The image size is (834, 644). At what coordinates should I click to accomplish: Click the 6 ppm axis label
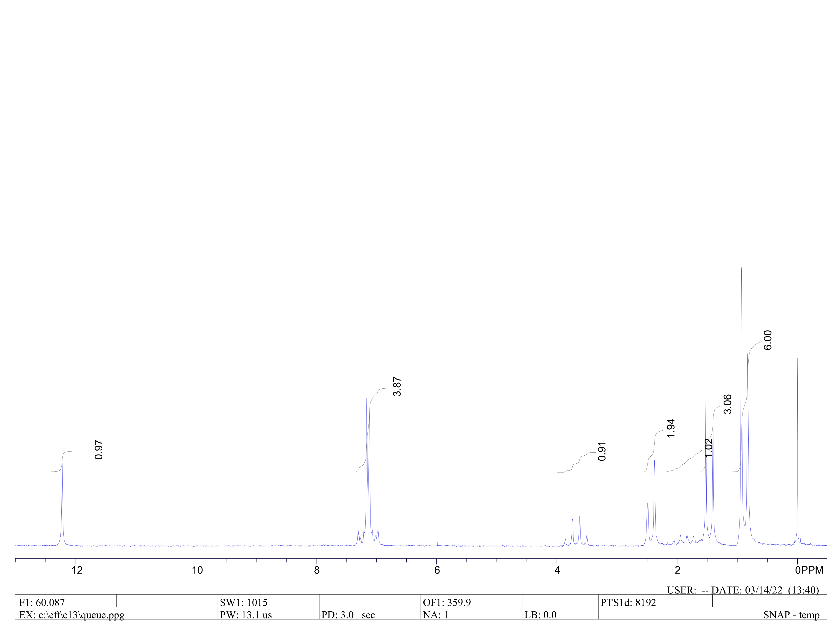[437, 570]
